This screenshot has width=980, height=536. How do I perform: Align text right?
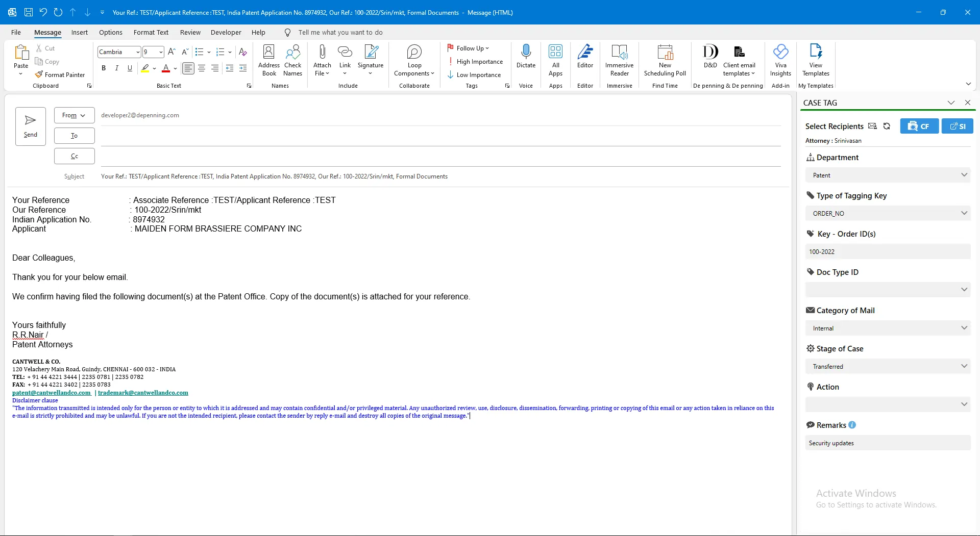click(215, 68)
